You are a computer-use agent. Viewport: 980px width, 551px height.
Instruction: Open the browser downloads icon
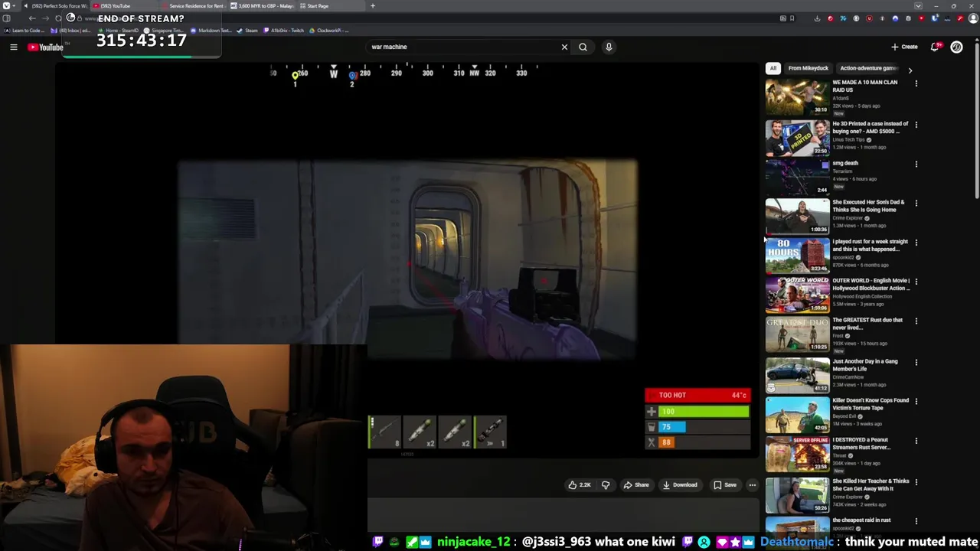point(817,18)
